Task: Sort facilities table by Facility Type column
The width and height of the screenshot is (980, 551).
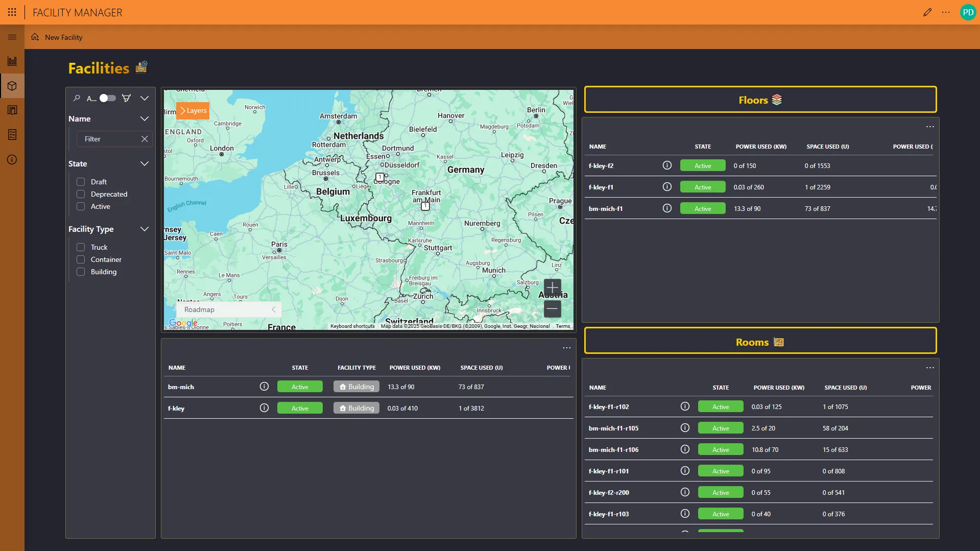Action: [x=356, y=368]
